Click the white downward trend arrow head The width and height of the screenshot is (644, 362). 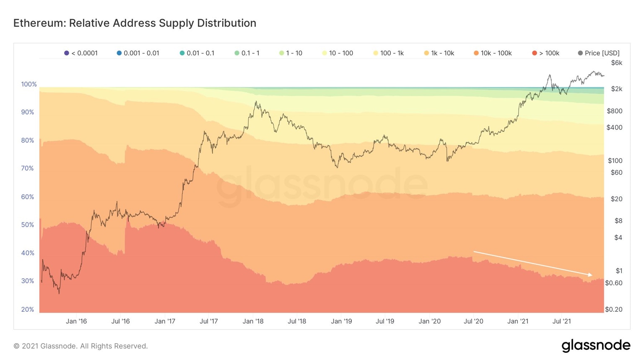click(590, 275)
